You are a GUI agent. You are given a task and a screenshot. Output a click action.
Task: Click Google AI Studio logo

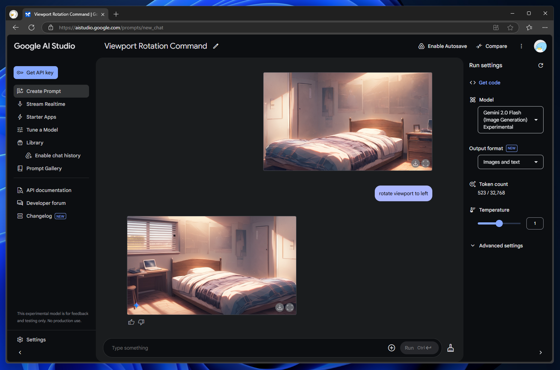44,46
